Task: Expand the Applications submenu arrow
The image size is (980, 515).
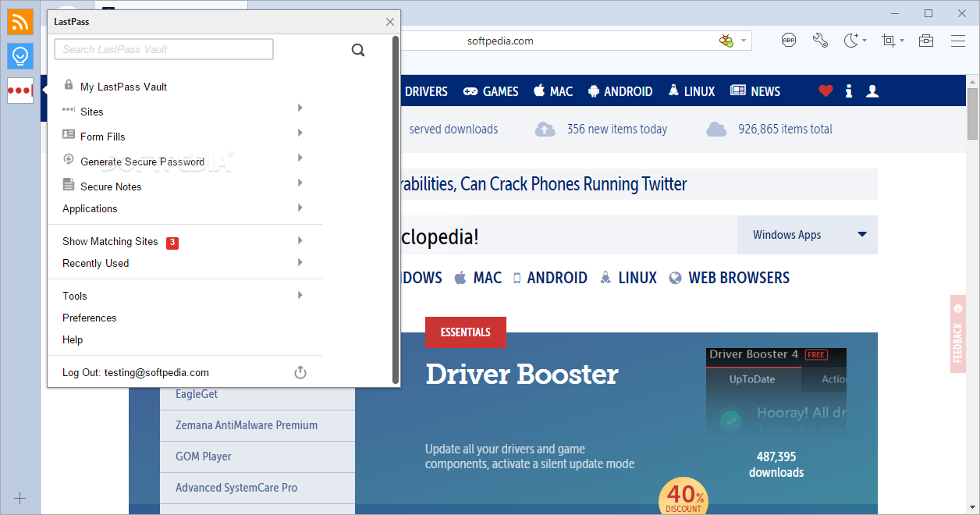Action: click(300, 208)
